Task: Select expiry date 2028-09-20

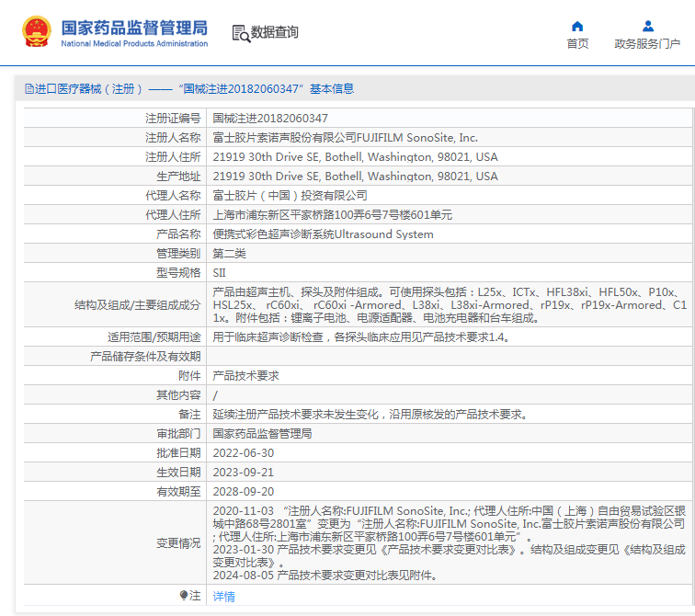Action: (244, 492)
